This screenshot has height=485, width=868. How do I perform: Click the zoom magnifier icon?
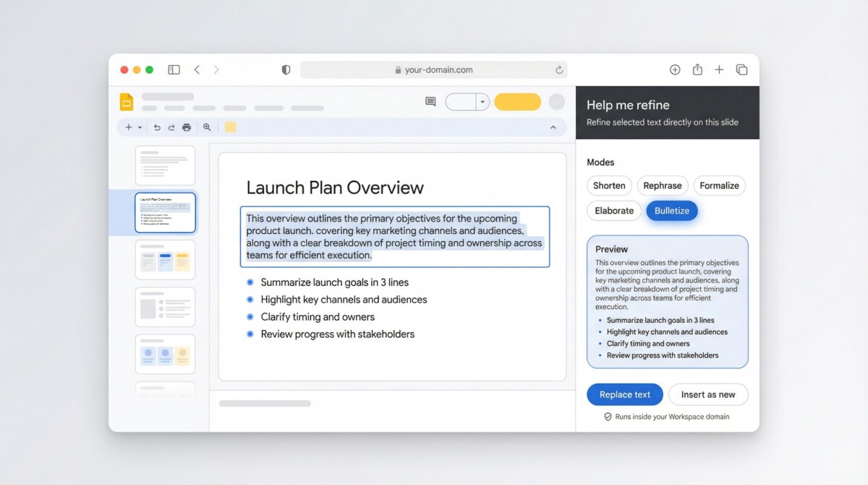(x=207, y=127)
